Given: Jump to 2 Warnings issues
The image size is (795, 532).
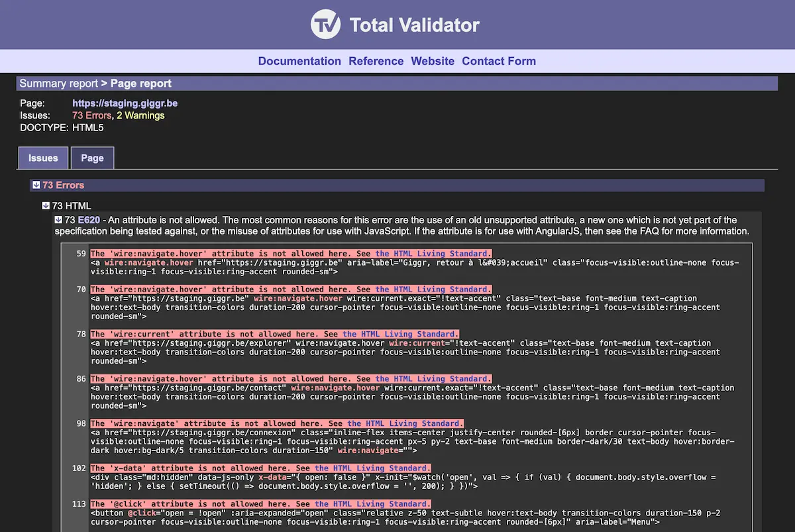Looking at the screenshot, I should click(x=140, y=115).
